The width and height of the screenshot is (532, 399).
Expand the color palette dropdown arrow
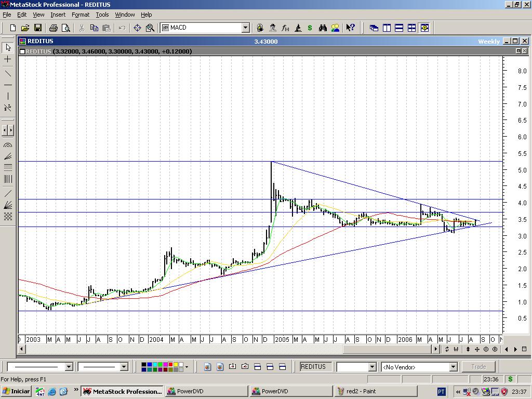187,367
